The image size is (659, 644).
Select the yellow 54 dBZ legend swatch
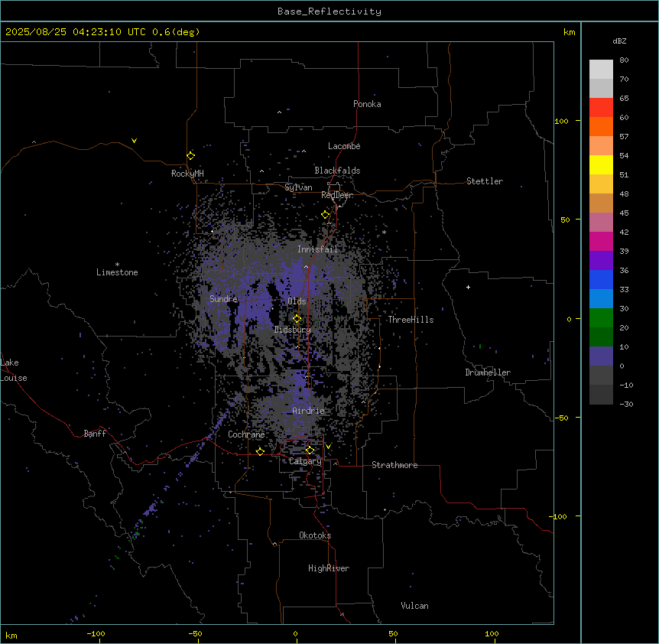[x=601, y=165]
